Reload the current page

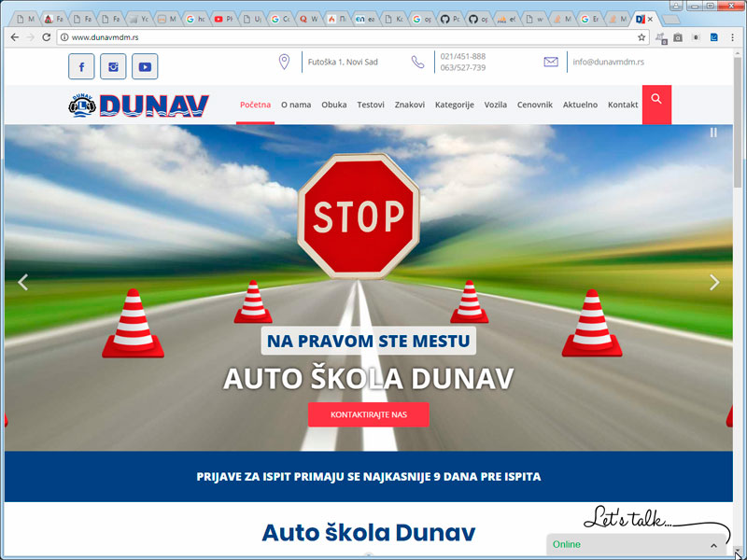[x=46, y=37]
